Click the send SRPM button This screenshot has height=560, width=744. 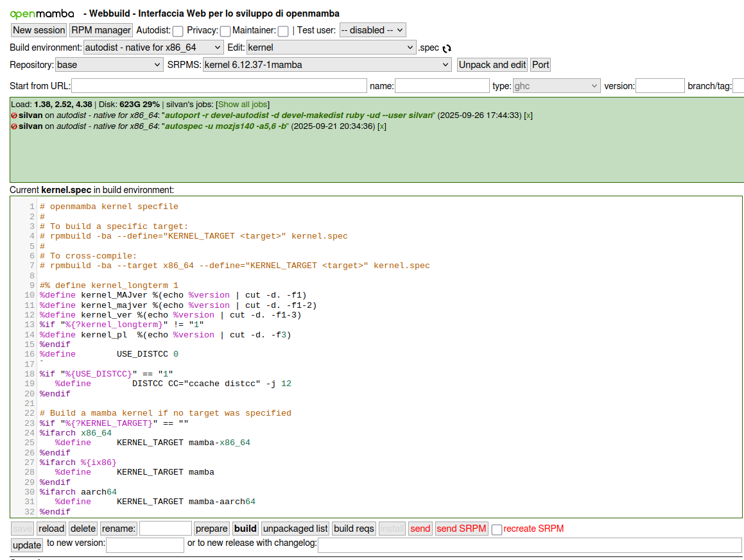[462, 529]
